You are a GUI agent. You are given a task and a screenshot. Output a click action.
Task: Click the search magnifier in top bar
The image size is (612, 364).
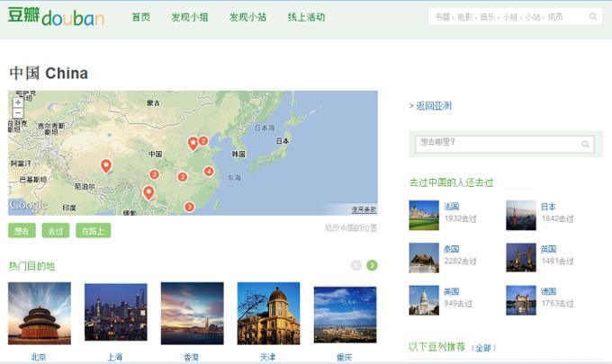[x=593, y=16]
